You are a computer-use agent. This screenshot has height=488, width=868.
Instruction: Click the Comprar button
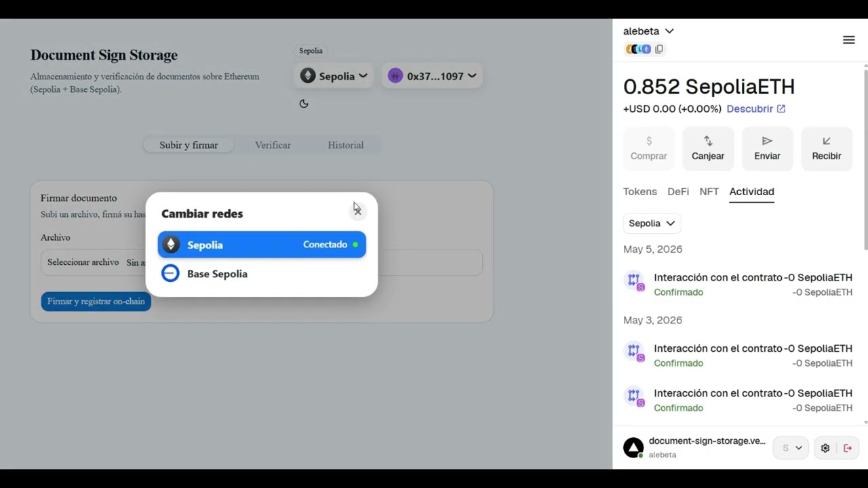649,148
